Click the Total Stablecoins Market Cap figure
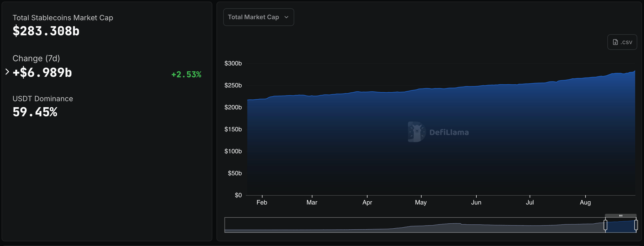 click(46, 31)
